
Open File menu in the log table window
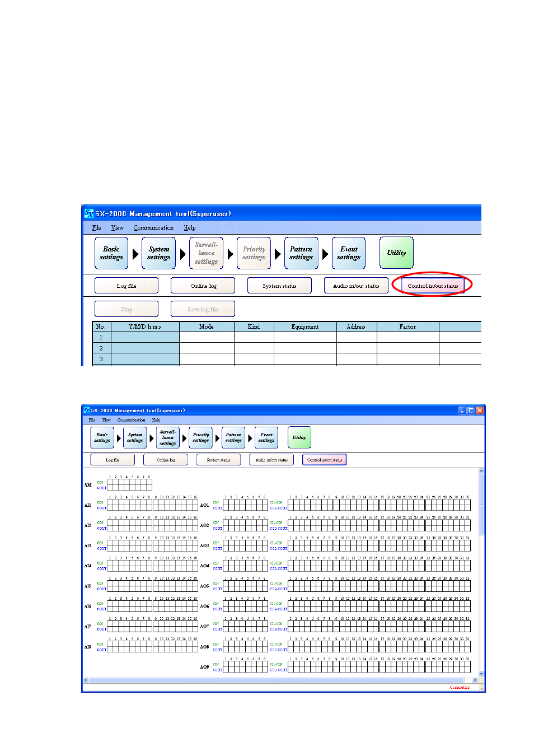pyautogui.click(x=97, y=228)
